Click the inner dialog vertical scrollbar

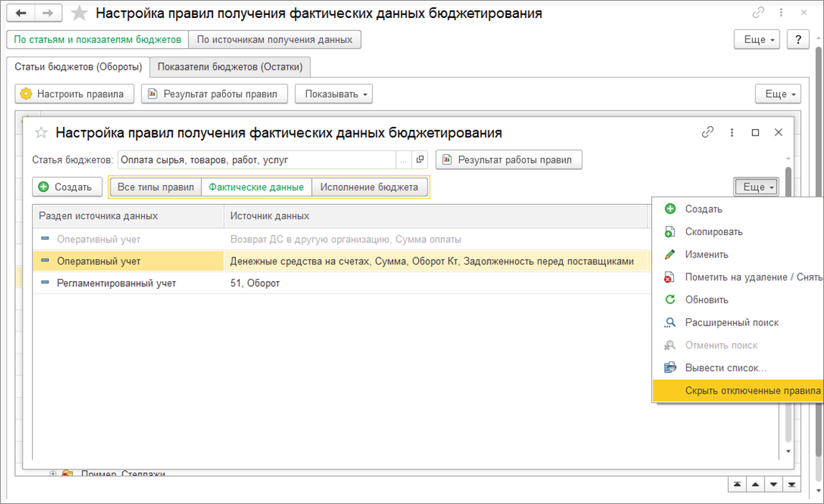[788, 305]
